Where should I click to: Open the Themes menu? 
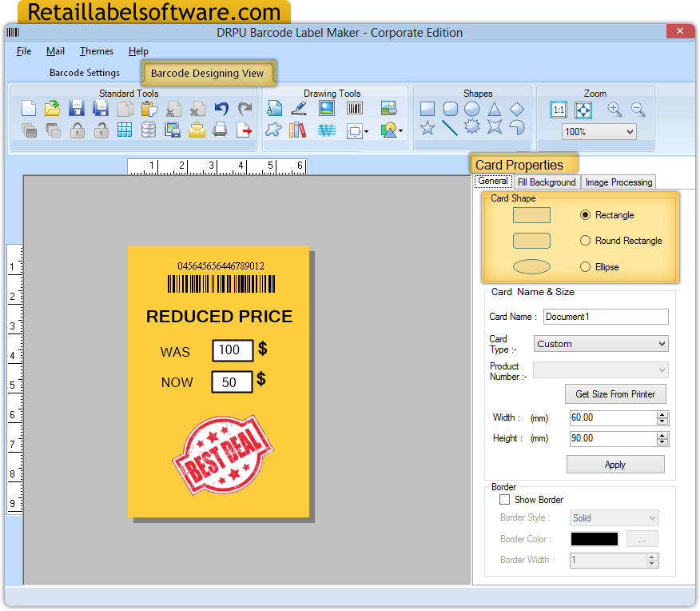click(96, 50)
